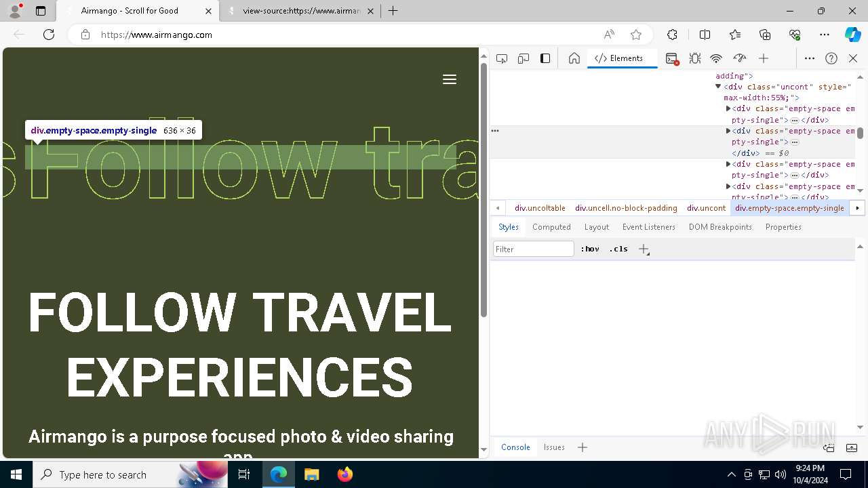Expand the selected empty-space div node
868x488 pixels.
click(728, 131)
